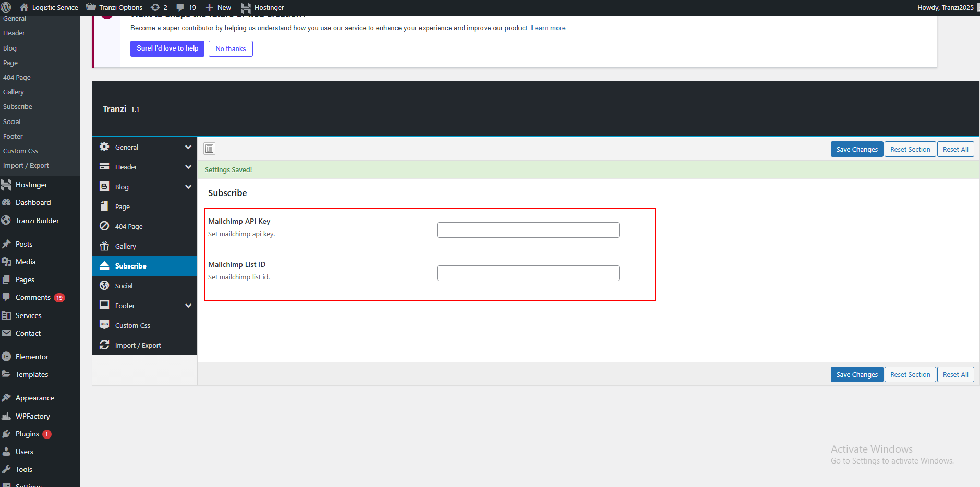Click the top Save Changes button
The height and width of the screenshot is (487, 980).
click(856, 149)
